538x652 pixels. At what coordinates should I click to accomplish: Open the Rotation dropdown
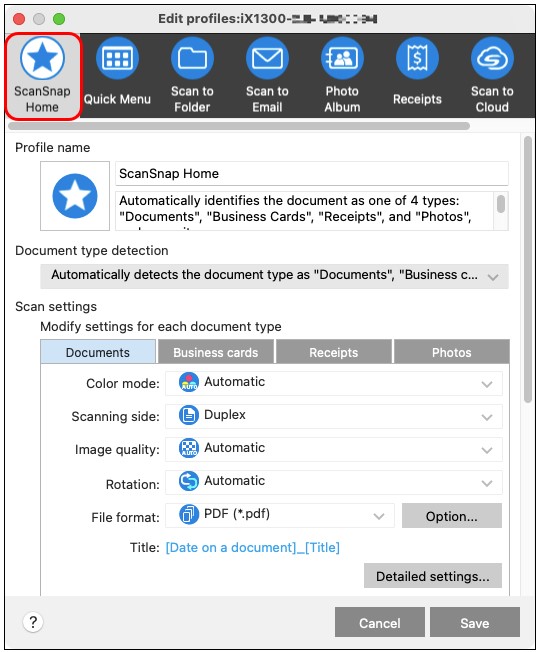333,482
